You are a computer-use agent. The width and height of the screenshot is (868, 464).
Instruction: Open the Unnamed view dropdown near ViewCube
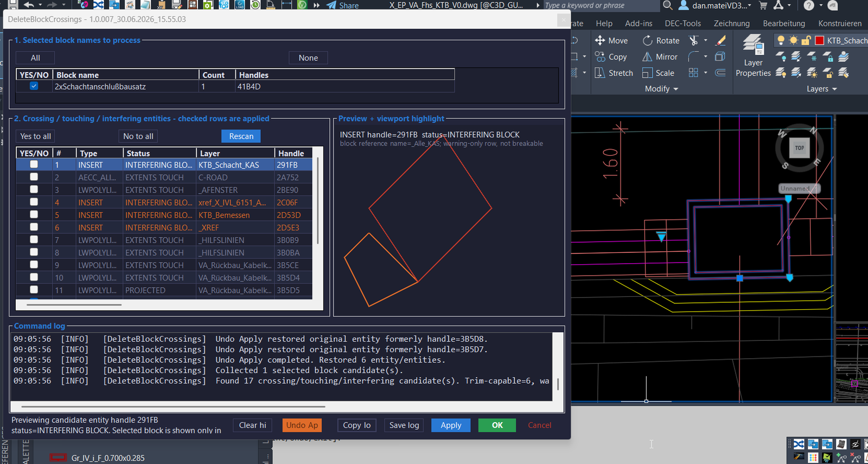799,188
